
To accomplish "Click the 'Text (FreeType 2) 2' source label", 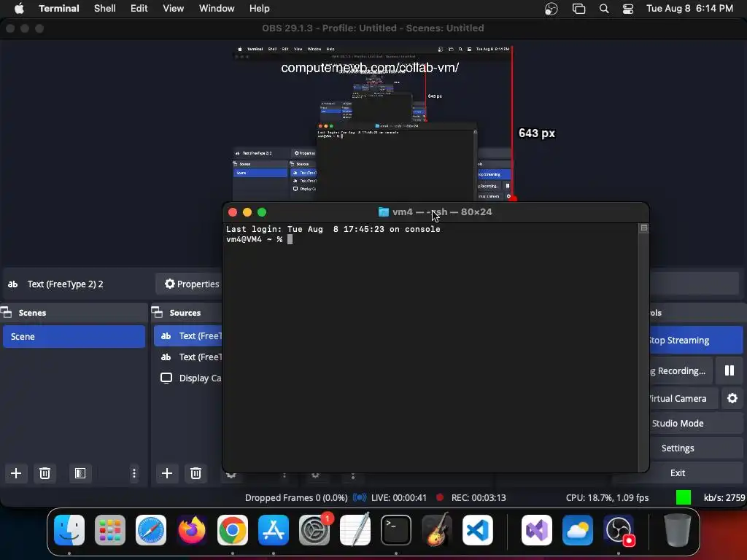I will click(x=65, y=284).
